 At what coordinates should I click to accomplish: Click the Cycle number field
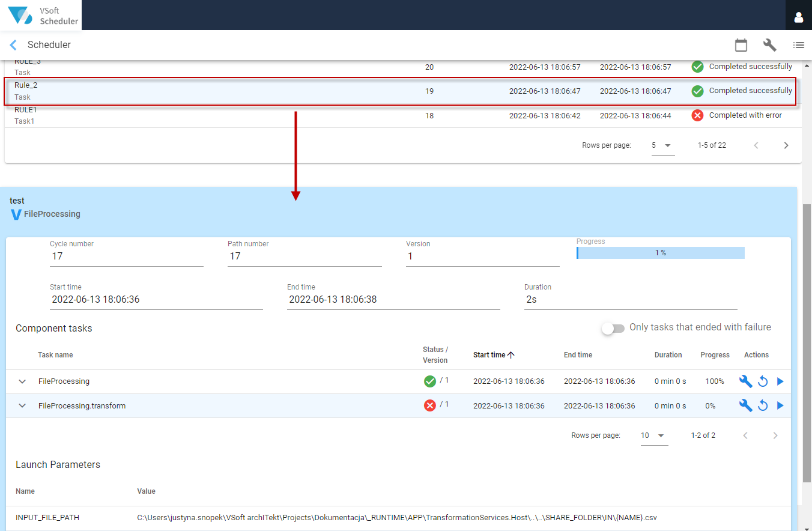(127, 256)
